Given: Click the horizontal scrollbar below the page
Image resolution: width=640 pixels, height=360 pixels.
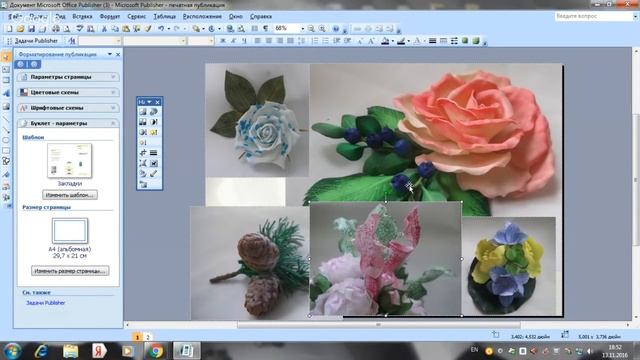Looking at the screenshot, I should point(378,325).
